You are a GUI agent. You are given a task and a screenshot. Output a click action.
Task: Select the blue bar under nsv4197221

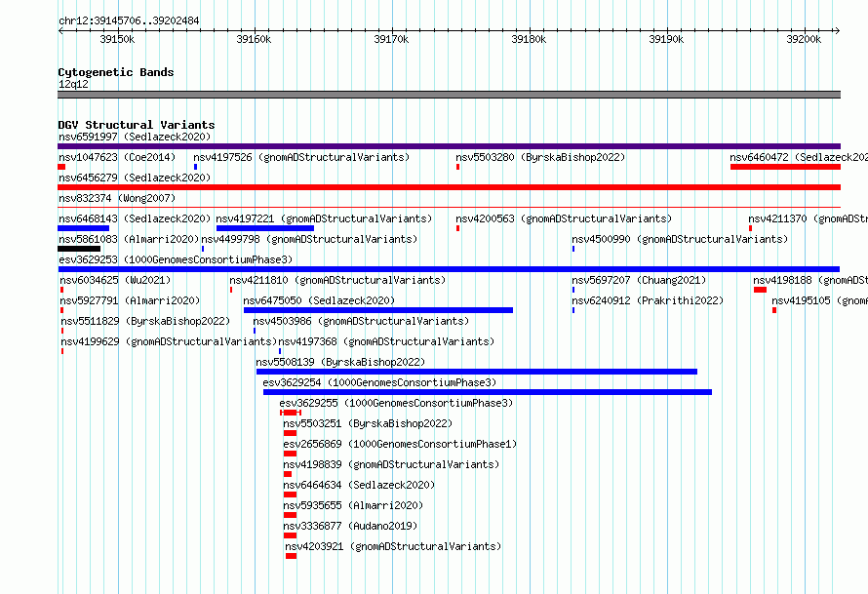265,228
